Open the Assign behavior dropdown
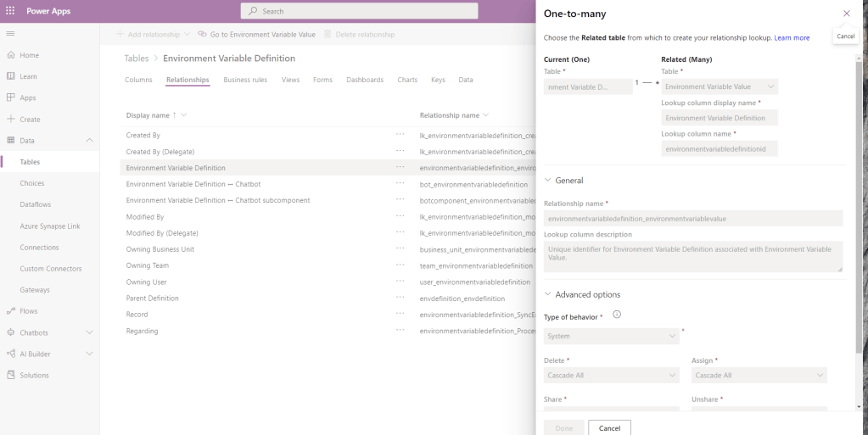Screen dimensions: 868x435 click(759, 375)
